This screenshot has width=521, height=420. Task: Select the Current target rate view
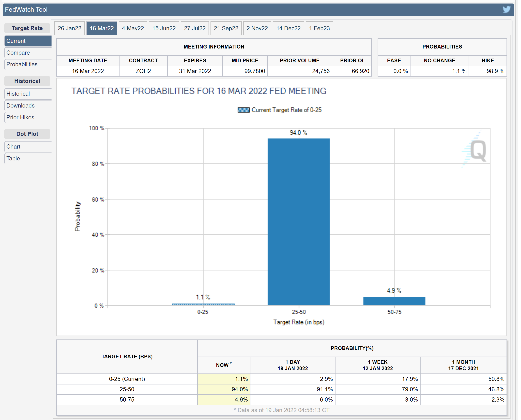coord(27,41)
